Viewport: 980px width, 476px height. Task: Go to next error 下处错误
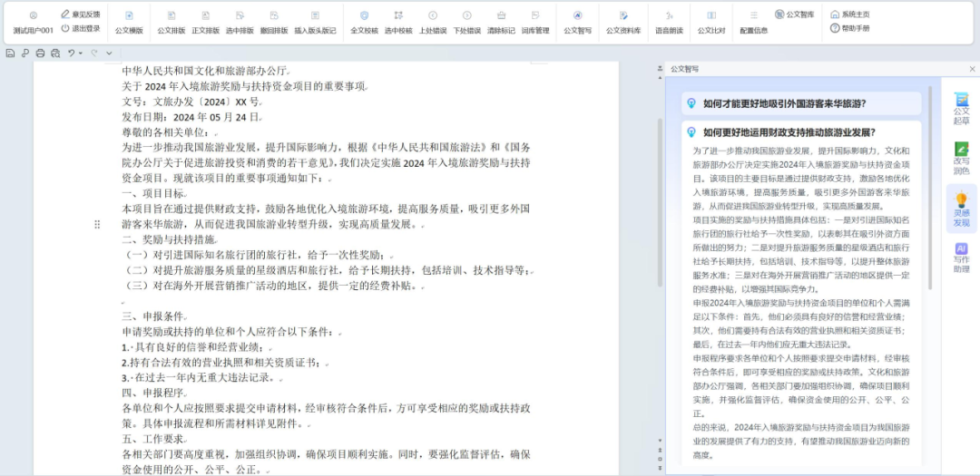(467, 23)
